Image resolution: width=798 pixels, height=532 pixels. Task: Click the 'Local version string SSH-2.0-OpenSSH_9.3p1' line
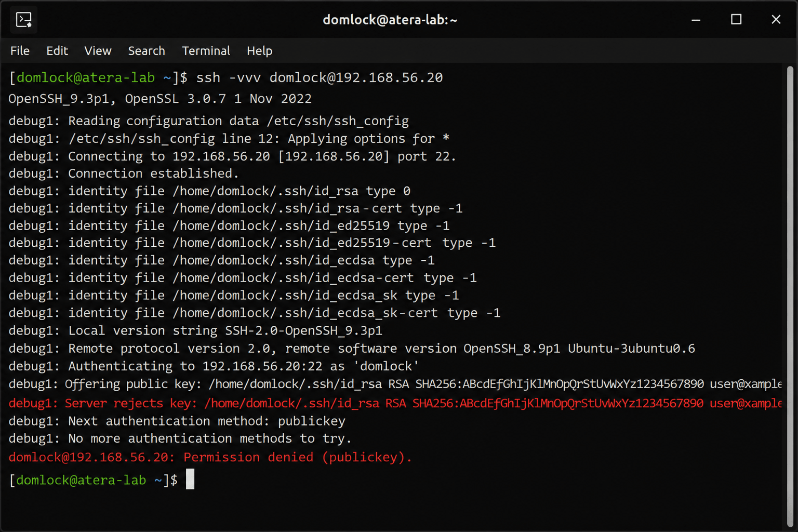[195, 330]
